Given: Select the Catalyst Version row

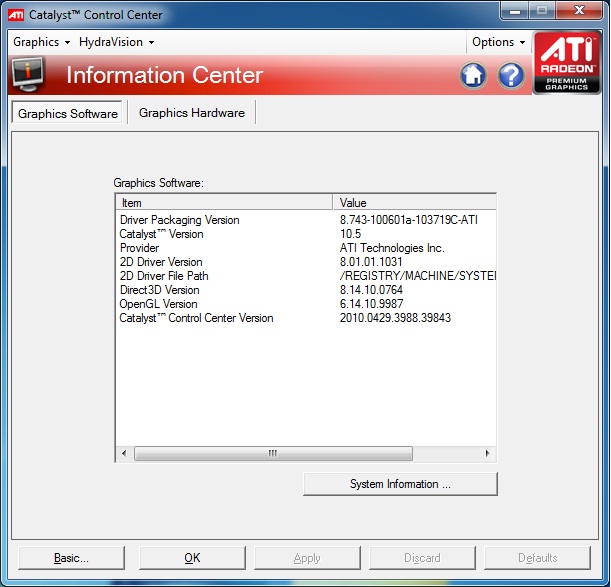Looking at the screenshot, I should coord(306,234).
